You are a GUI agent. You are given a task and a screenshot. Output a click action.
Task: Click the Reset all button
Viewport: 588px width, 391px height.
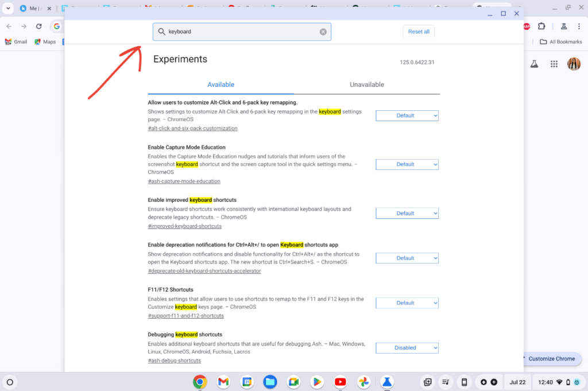tap(419, 32)
